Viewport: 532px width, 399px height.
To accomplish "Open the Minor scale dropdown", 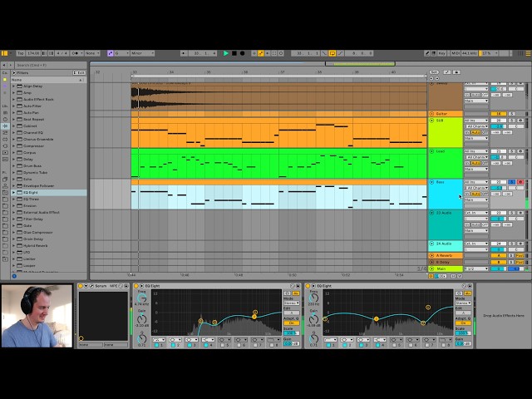I will (142, 53).
